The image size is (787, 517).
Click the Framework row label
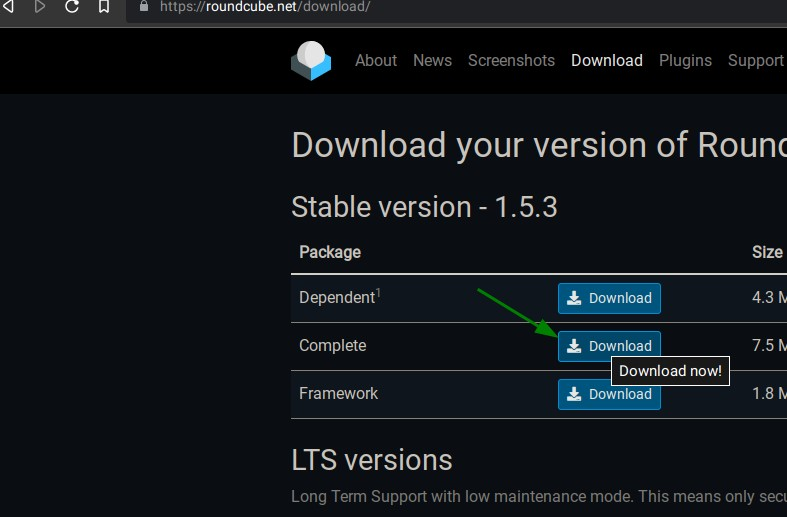[338, 393]
